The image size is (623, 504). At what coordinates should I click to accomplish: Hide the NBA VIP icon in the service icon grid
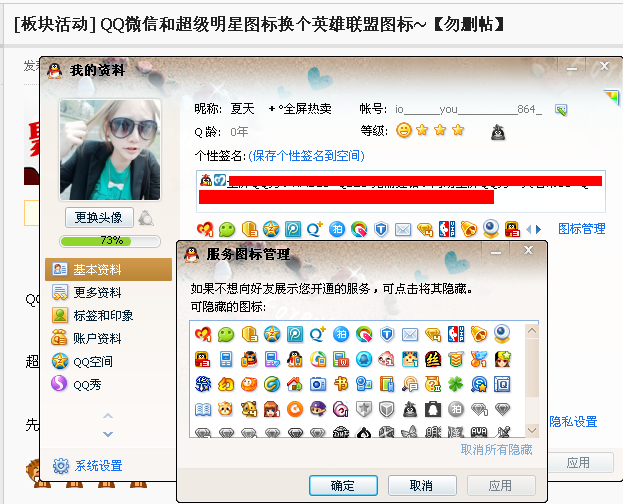(456, 334)
